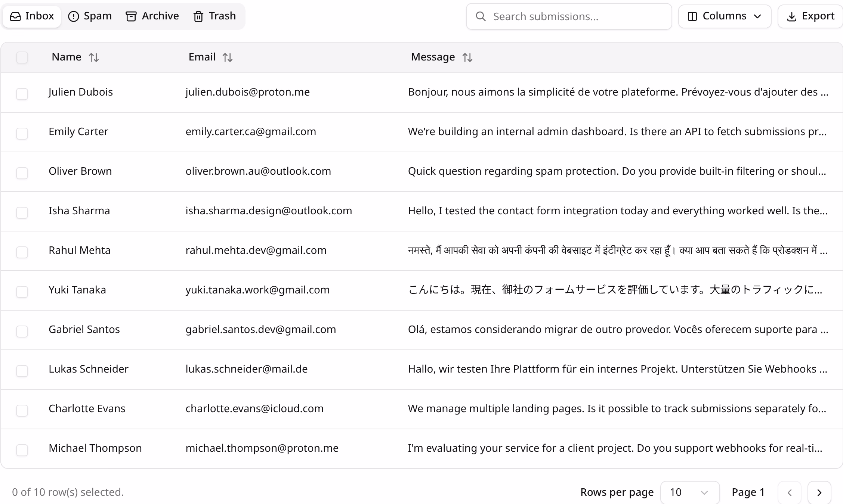Select the Charlotte Evans row checkbox

pos(22,411)
